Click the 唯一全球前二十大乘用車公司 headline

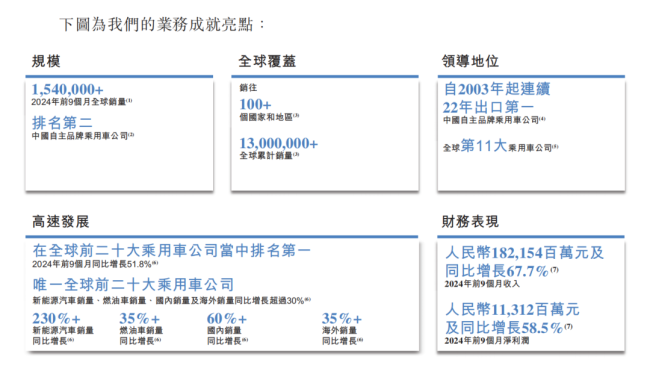(x=133, y=284)
